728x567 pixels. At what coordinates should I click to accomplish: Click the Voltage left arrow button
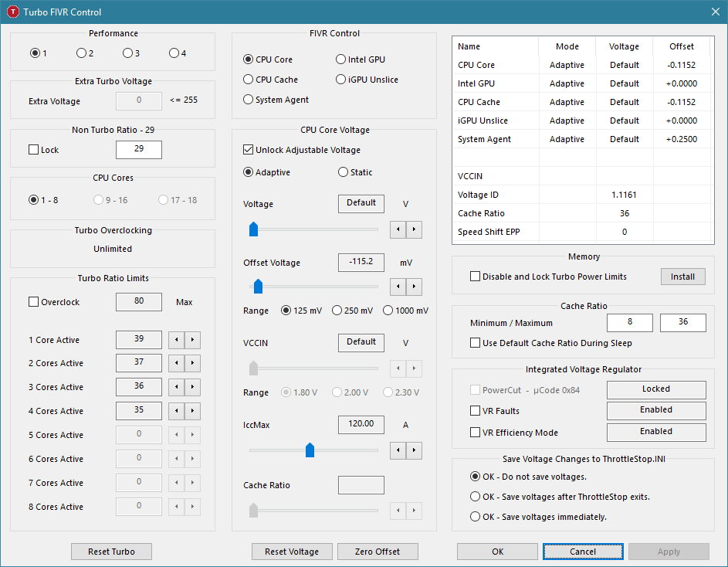(398, 229)
